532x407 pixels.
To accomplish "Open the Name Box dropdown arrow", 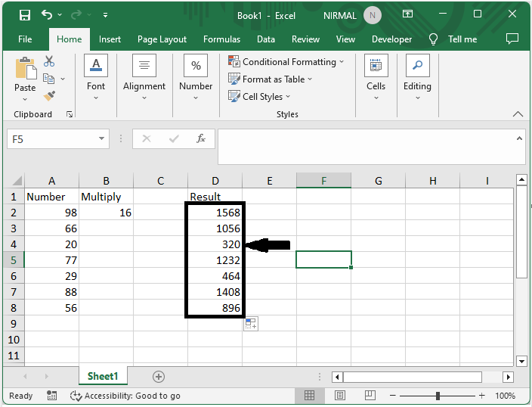I will 101,138.
